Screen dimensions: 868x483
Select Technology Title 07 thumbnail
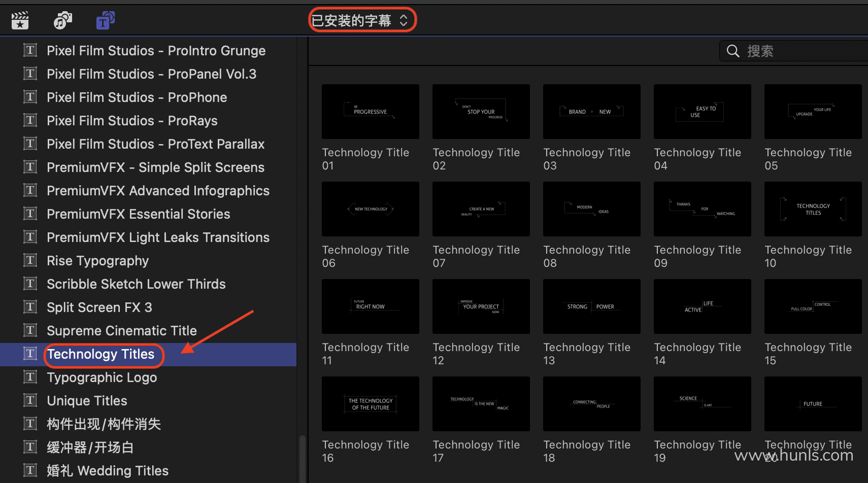(481, 209)
